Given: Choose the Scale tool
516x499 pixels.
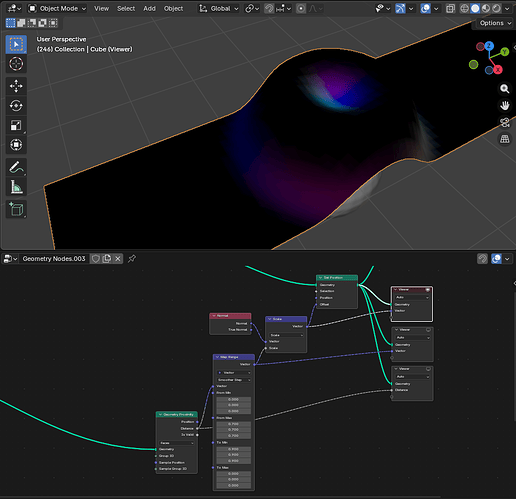Looking at the screenshot, I should click(16, 125).
